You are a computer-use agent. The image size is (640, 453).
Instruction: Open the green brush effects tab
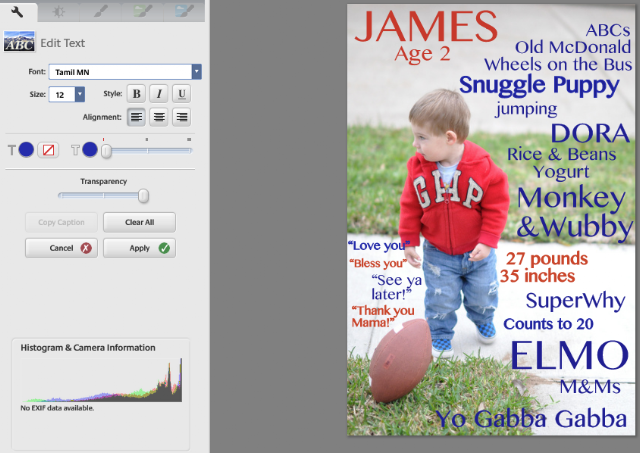pyautogui.click(x=142, y=12)
